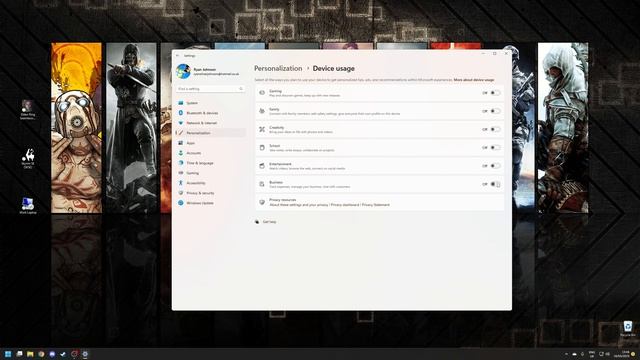Open File Explorer from the taskbar
This screenshot has width=640, height=360.
[30, 354]
